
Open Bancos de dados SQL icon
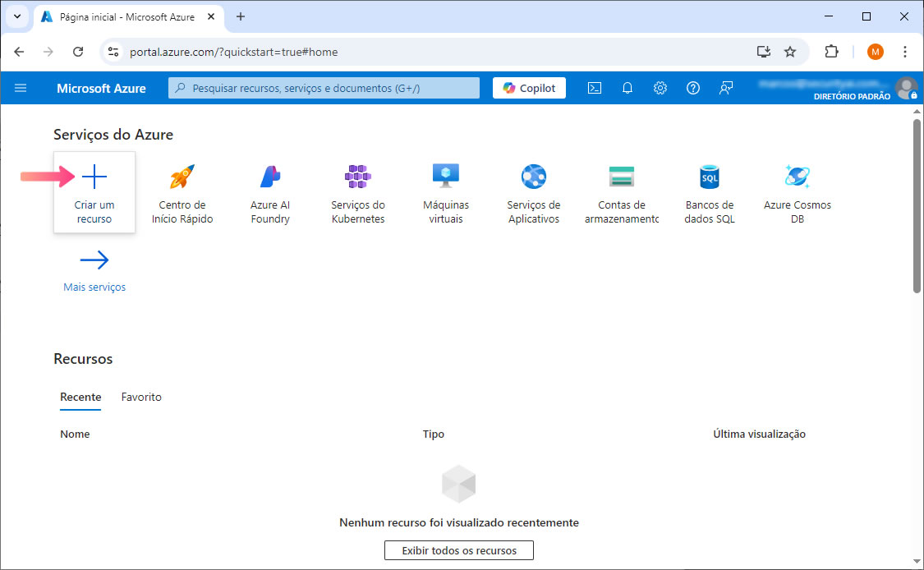pyautogui.click(x=710, y=177)
